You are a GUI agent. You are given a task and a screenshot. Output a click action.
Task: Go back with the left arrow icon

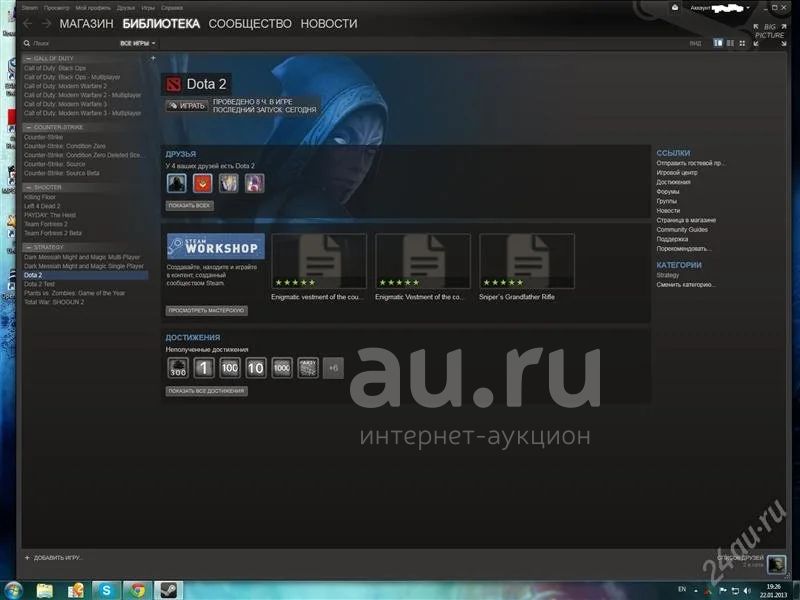coord(28,23)
